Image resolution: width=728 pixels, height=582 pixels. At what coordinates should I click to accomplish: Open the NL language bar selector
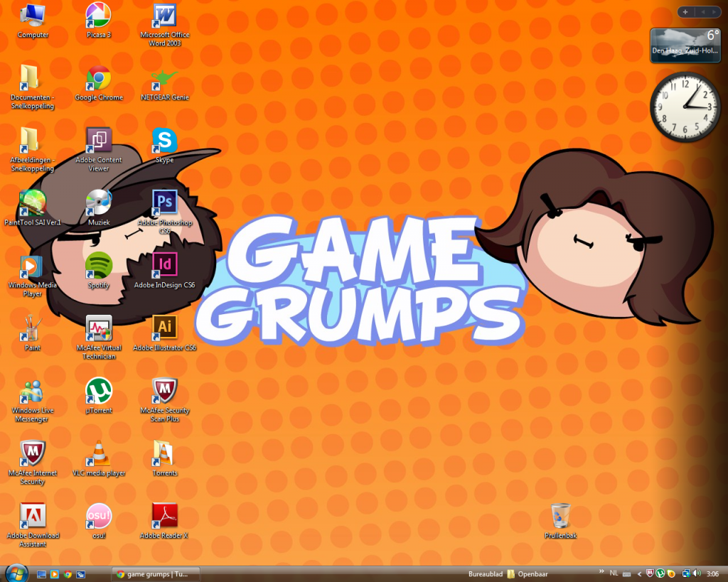pos(614,573)
